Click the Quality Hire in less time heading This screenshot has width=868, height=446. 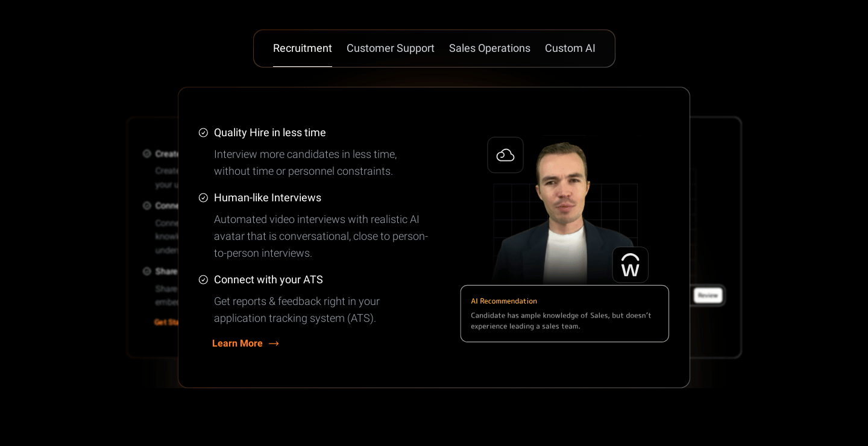pos(269,133)
